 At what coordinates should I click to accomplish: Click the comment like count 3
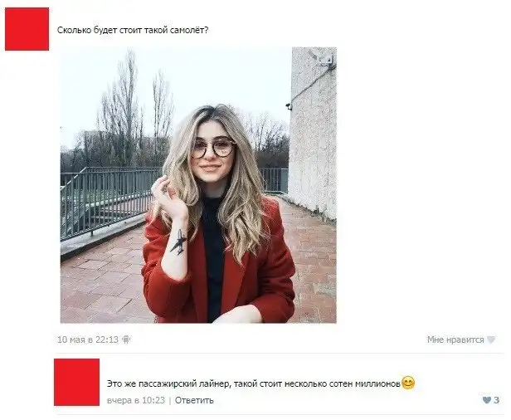click(496, 400)
